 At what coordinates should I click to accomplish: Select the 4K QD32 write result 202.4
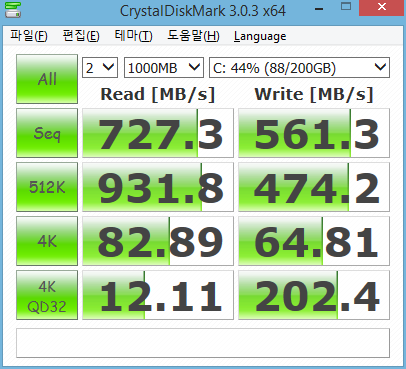314,295
